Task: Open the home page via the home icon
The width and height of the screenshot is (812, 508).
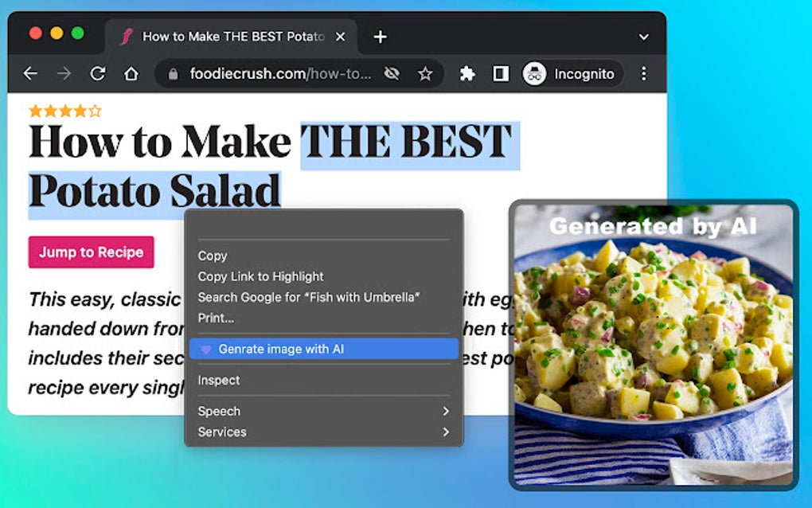Action: 131,73
